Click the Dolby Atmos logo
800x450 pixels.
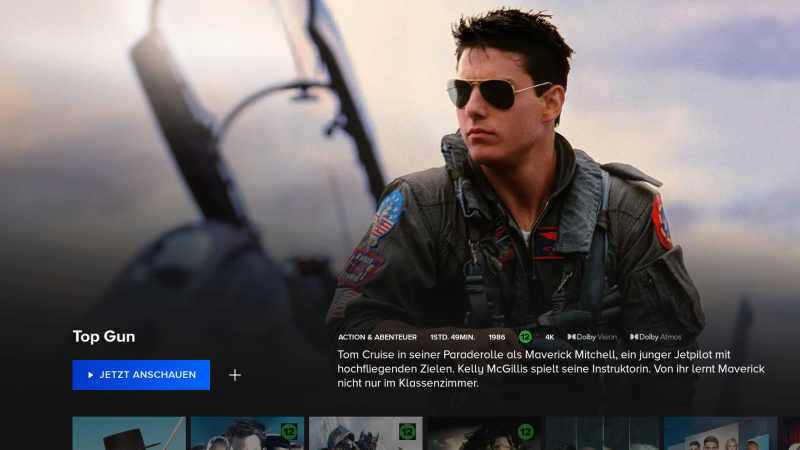coord(655,337)
